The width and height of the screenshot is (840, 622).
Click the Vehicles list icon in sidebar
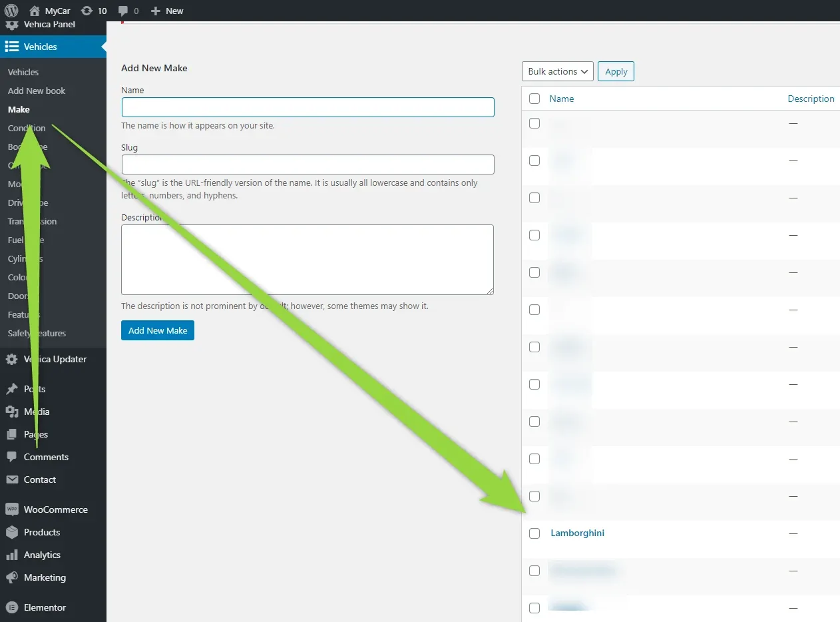(11, 47)
